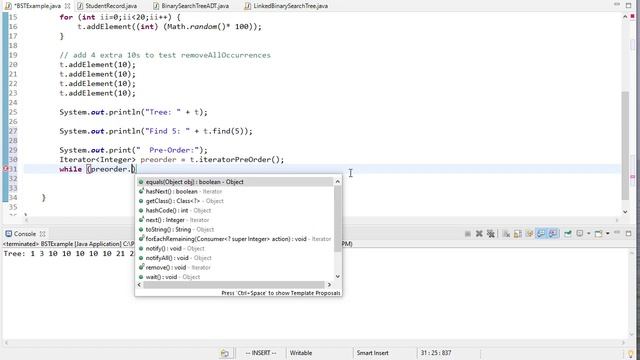Click the Writable status bar entry

pos(301,353)
